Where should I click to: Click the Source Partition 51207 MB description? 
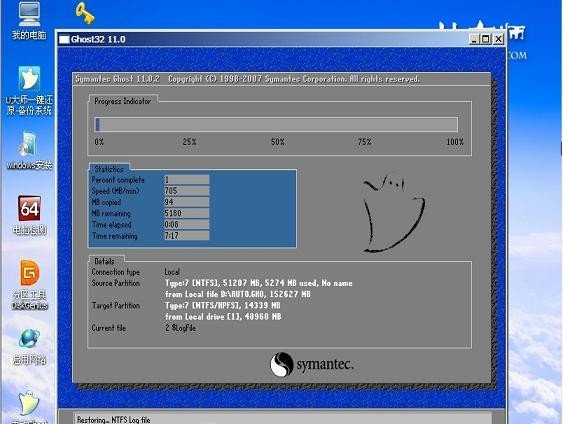259,283
